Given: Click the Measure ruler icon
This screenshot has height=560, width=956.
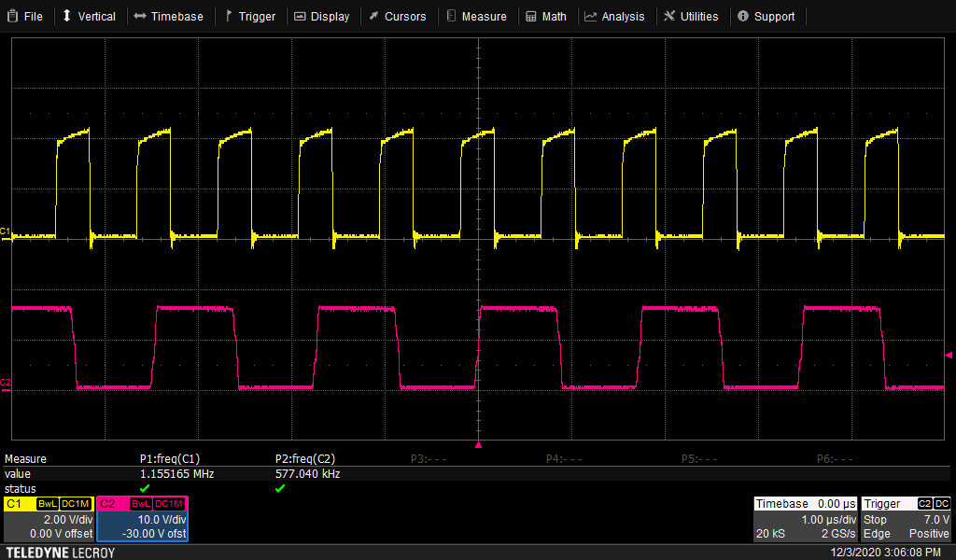Looking at the screenshot, I should pyautogui.click(x=450, y=15).
